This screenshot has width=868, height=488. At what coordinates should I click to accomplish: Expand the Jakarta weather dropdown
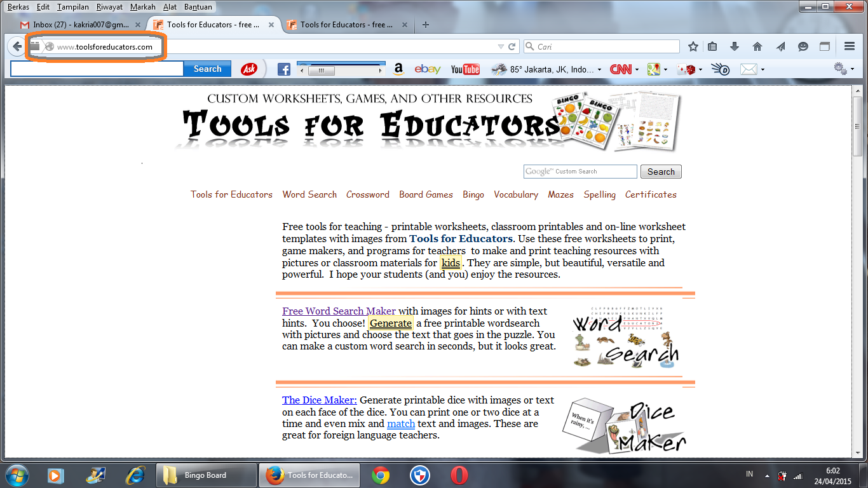tap(599, 69)
